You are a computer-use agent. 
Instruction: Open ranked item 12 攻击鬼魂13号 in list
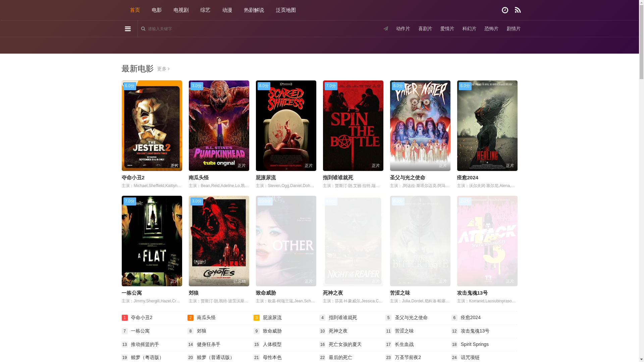click(x=475, y=331)
